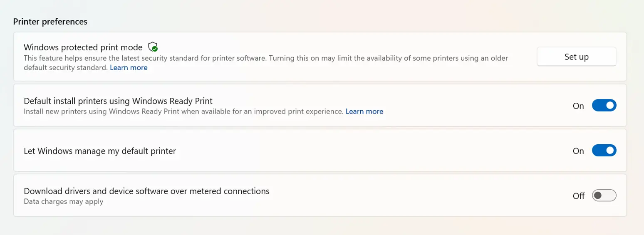Open Learn more link about Windows Ready Print
The height and width of the screenshot is (235, 644).
(x=364, y=111)
